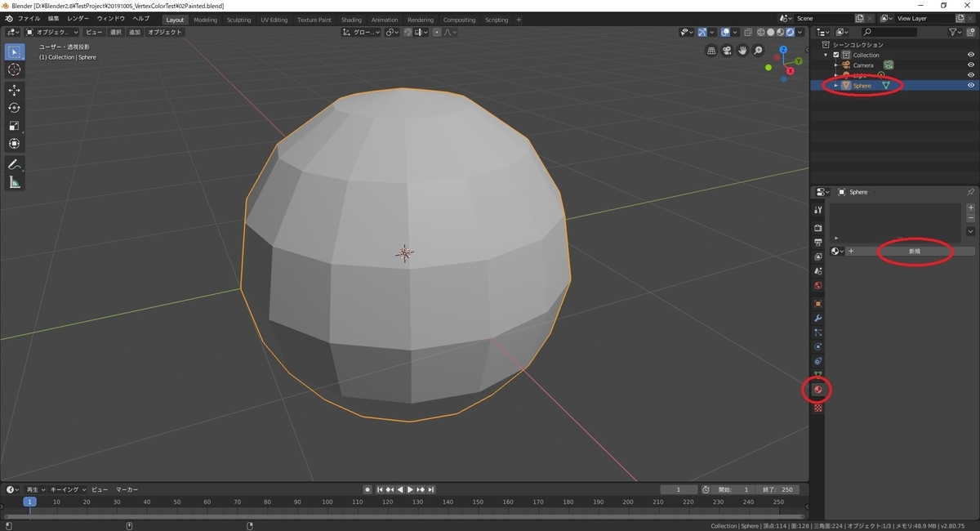
Task: Open the Physics properties tab
Action: 818,347
